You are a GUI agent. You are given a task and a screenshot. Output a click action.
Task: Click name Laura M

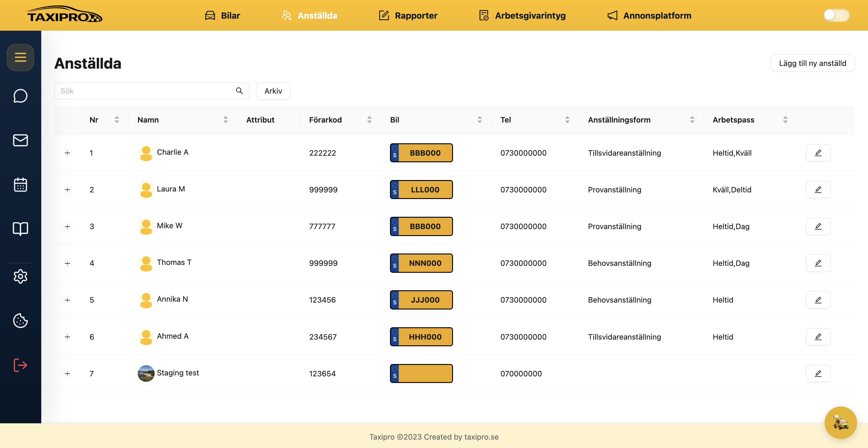pyautogui.click(x=171, y=189)
